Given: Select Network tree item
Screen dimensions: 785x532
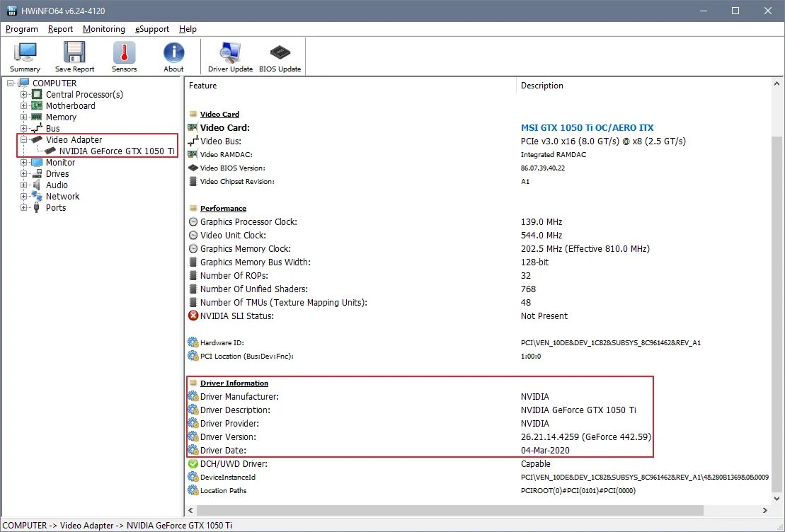Looking at the screenshot, I should (x=62, y=197).
